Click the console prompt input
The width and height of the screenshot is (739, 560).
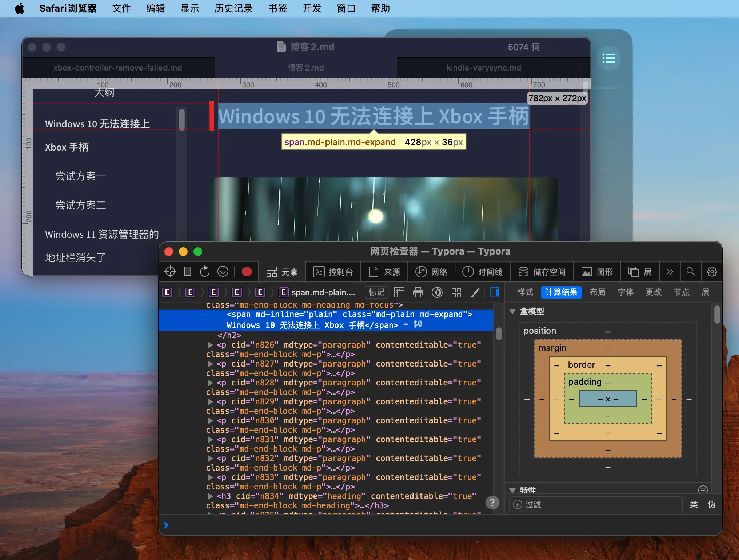coord(440,525)
